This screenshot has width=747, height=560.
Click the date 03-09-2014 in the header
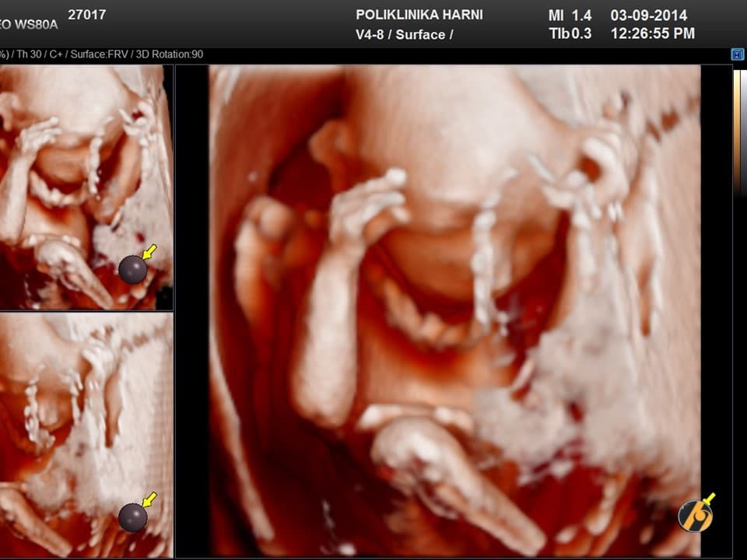coord(648,16)
